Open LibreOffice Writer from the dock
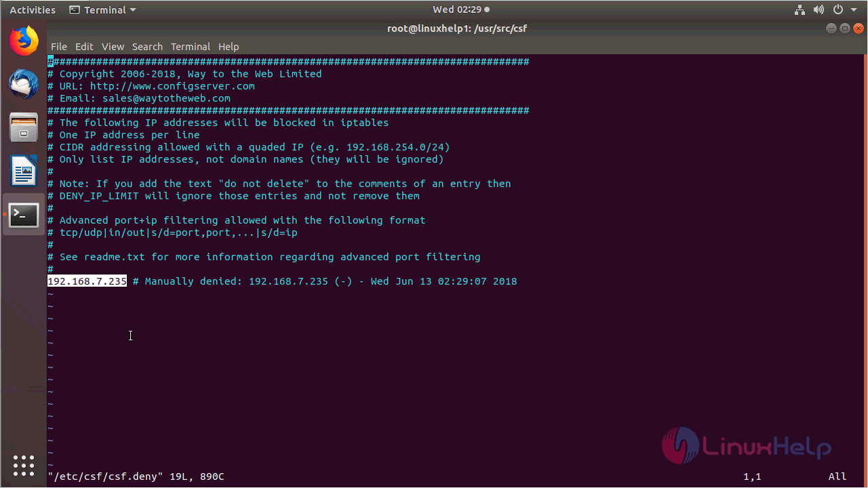Viewport: 868px width, 488px height. coord(24,171)
